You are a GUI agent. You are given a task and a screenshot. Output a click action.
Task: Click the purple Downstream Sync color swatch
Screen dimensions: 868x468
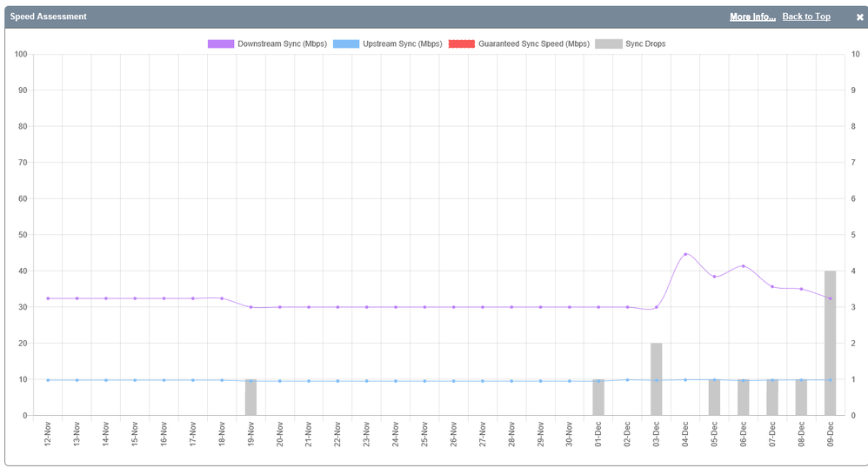click(221, 43)
